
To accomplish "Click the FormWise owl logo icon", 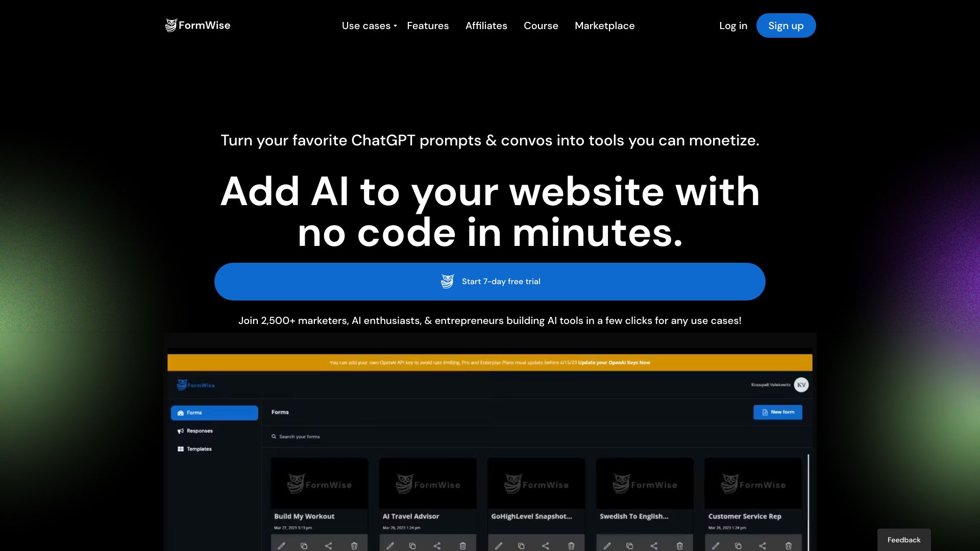I will (171, 25).
